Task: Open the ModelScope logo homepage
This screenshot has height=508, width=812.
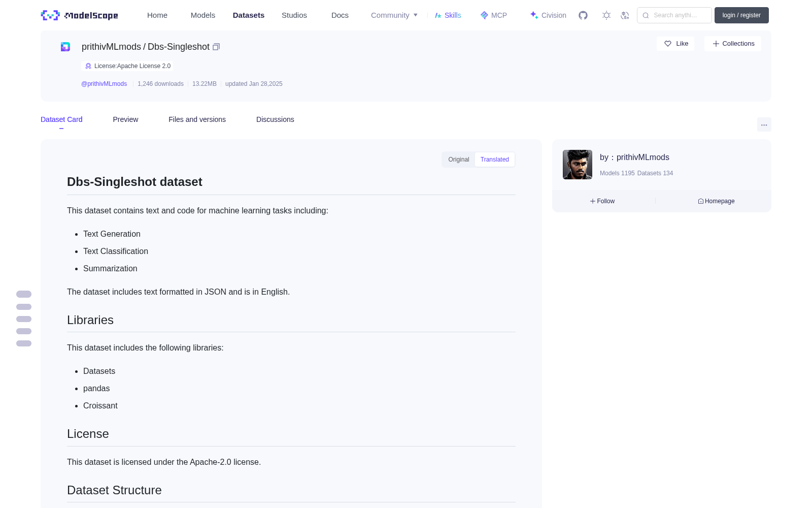Action: pos(79,15)
